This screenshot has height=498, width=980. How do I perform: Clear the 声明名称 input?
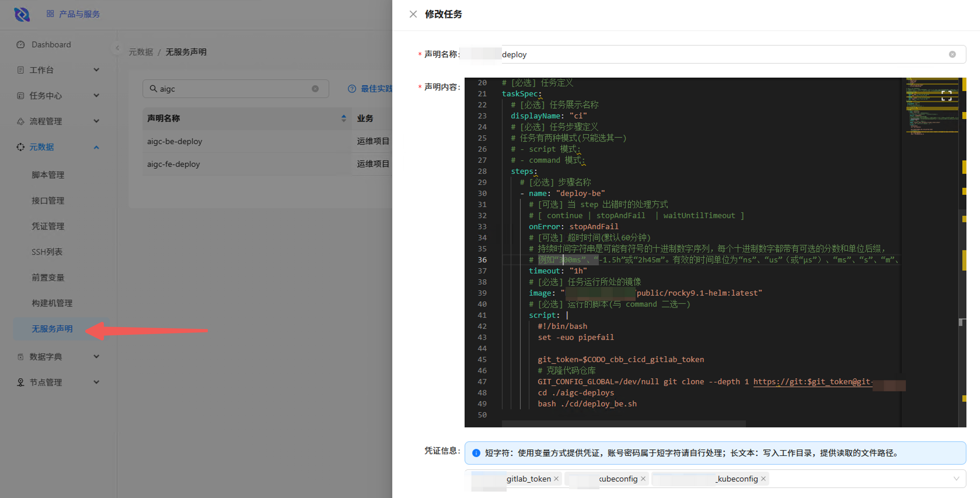click(952, 54)
